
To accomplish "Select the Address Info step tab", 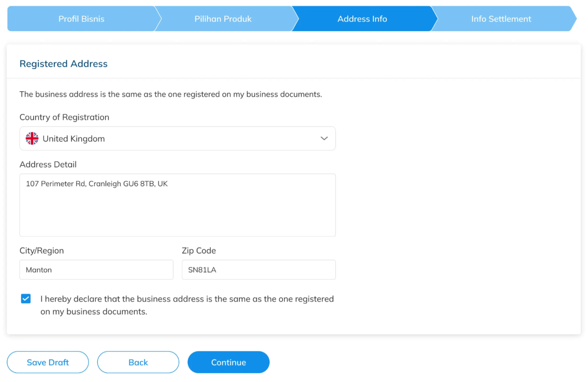I will [x=362, y=19].
